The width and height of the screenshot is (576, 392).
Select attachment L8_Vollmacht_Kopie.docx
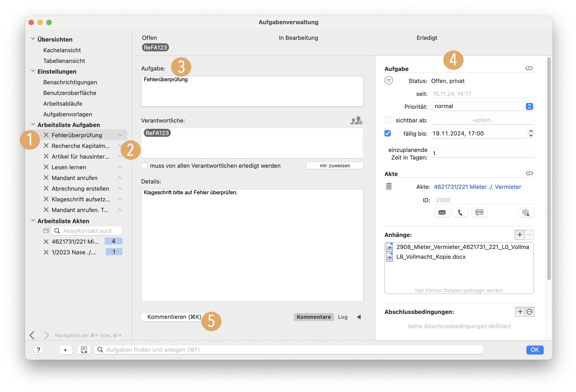tap(431, 257)
